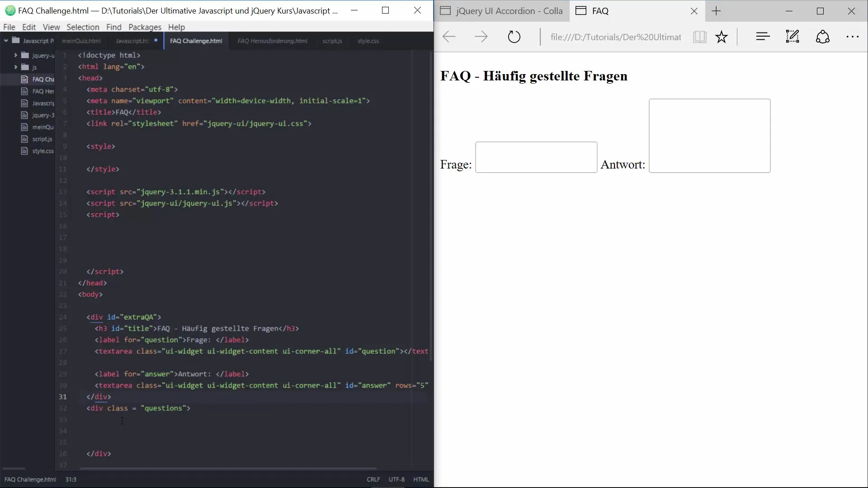Click the editor vertical scrollbar
Viewport: 868px width, 488px height.
click(431, 206)
